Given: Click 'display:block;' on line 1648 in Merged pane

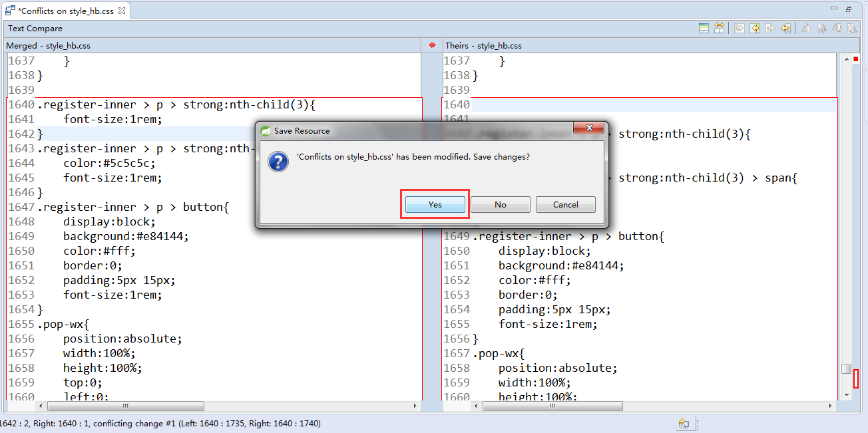Looking at the screenshot, I should click(x=109, y=221).
